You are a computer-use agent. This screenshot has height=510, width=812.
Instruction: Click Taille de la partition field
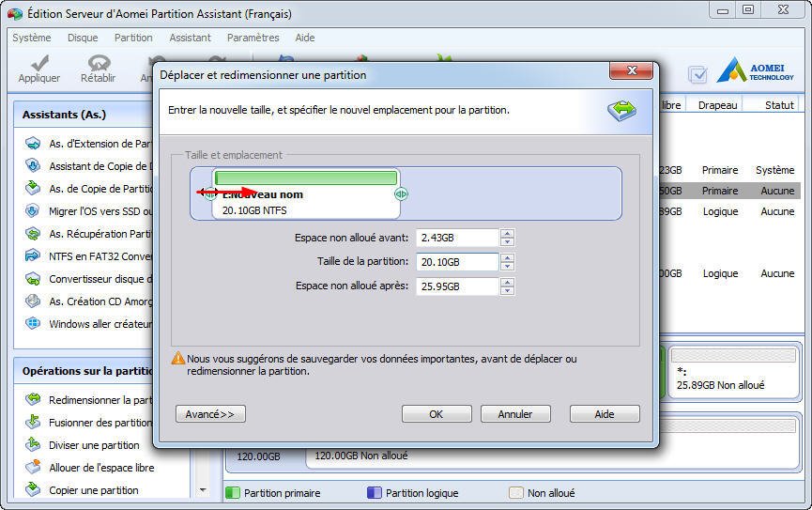click(458, 262)
